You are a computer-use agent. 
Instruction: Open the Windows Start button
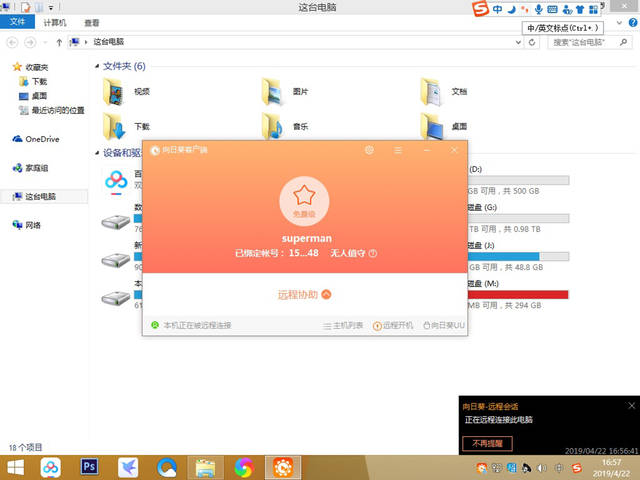pyautogui.click(x=16, y=468)
